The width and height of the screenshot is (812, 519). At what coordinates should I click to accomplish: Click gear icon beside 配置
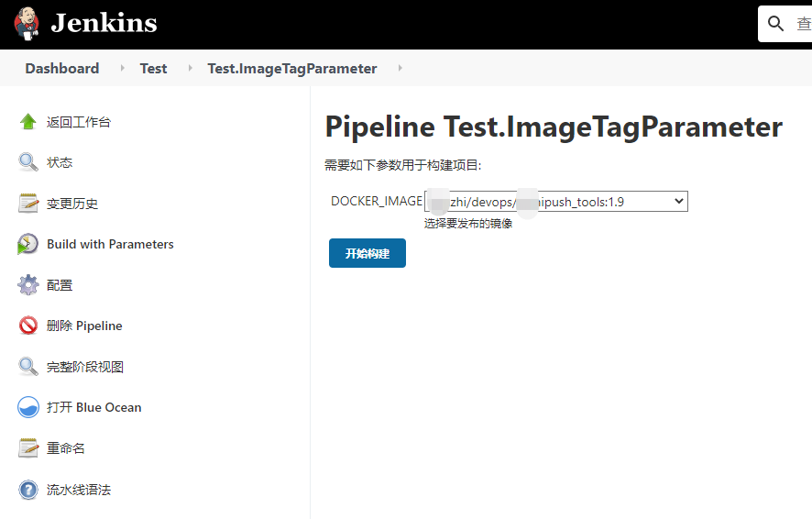tap(28, 285)
